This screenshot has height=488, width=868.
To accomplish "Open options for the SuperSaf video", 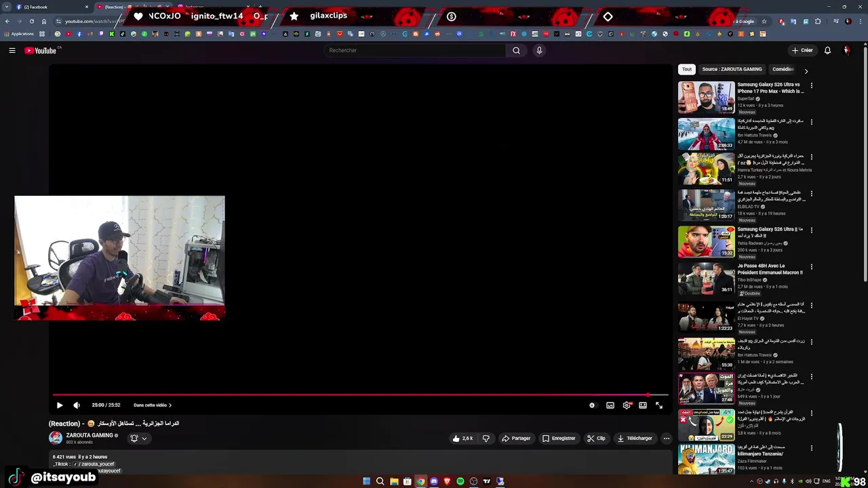I will click(x=811, y=85).
